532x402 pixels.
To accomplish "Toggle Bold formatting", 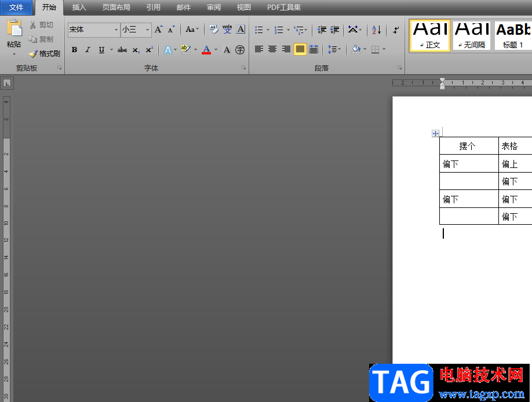I will 74,50.
